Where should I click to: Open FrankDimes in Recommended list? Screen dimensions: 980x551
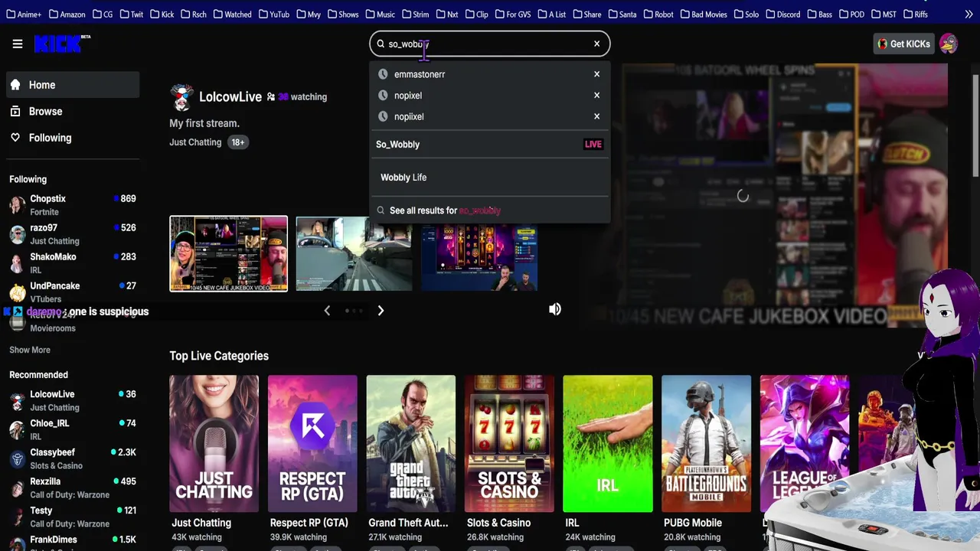point(73,542)
